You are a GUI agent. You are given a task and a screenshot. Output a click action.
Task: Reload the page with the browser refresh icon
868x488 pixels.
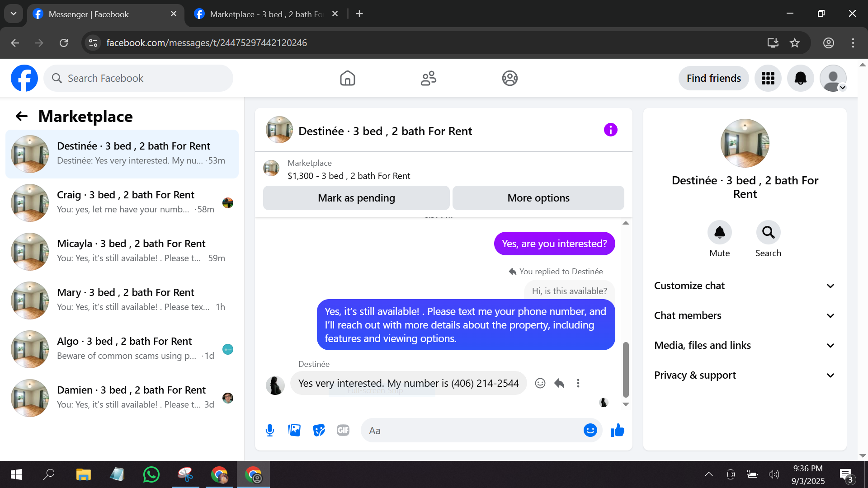tap(64, 43)
